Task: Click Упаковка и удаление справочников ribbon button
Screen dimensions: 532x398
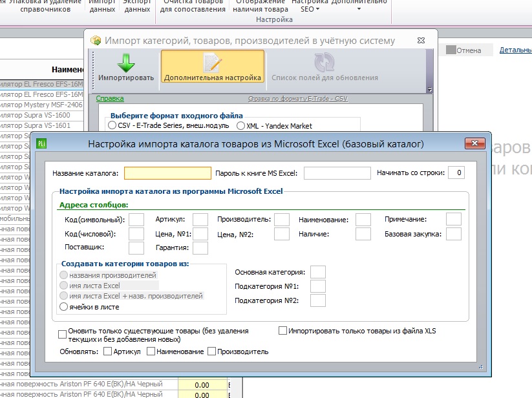Action: (44, 6)
